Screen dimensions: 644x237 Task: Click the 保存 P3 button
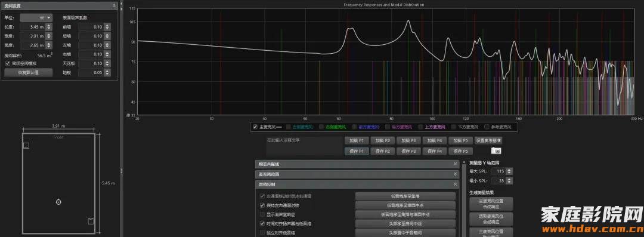(408, 151)
